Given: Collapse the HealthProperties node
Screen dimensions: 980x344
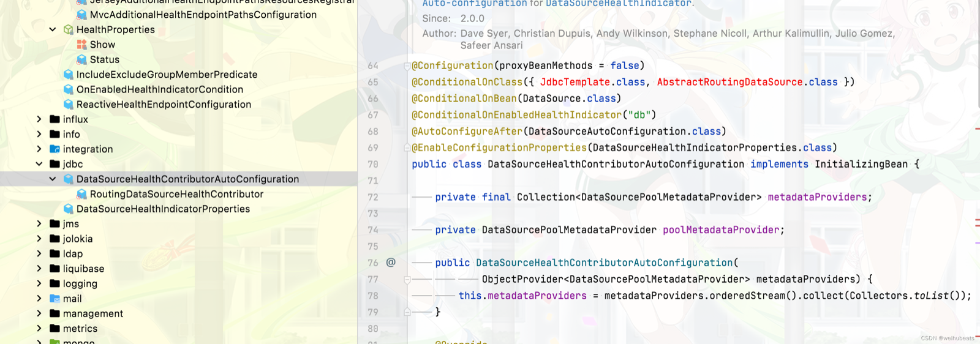Looking at the screenshot, I should coord(53,29).
